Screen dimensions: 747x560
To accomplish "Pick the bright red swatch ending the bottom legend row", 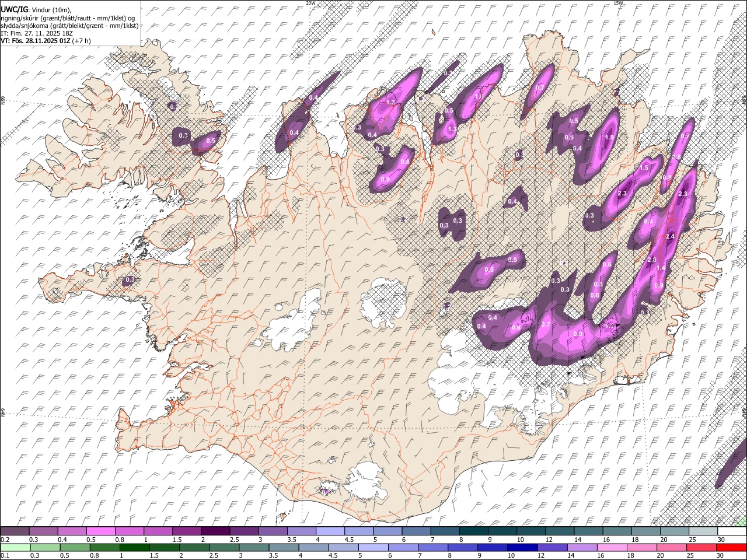I will point(732,547).
